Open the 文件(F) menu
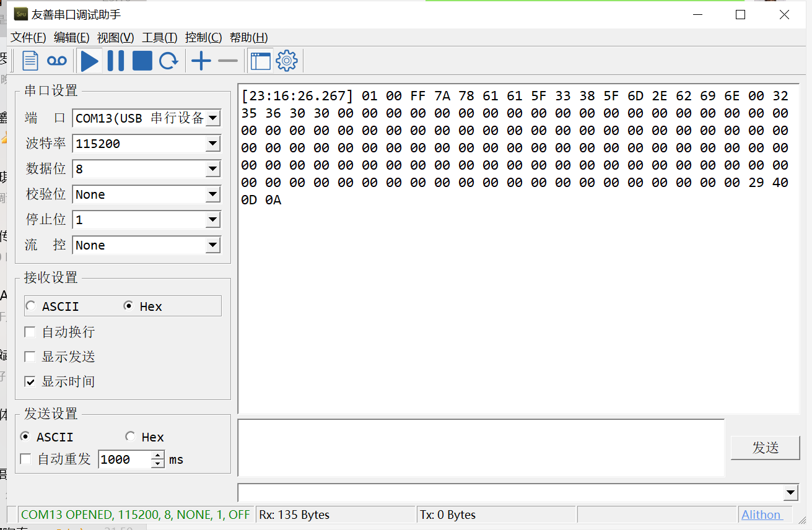 [28, 37]
